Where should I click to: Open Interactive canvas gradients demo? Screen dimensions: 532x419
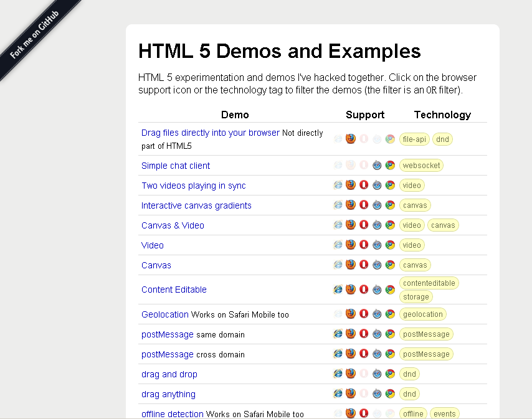[196, 205]
